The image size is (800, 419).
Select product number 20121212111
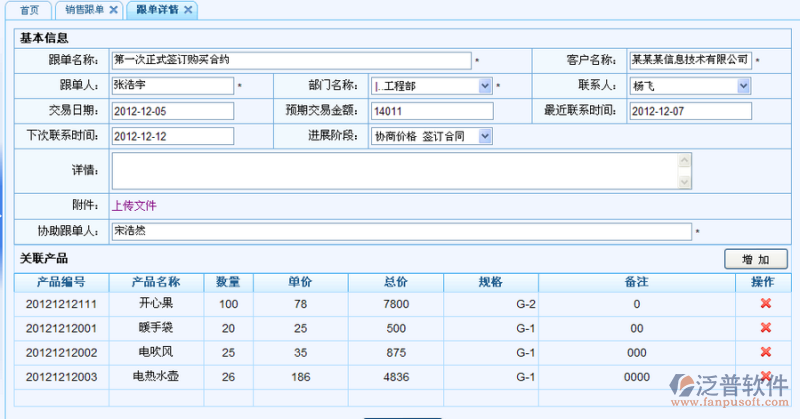coord(61,304)
